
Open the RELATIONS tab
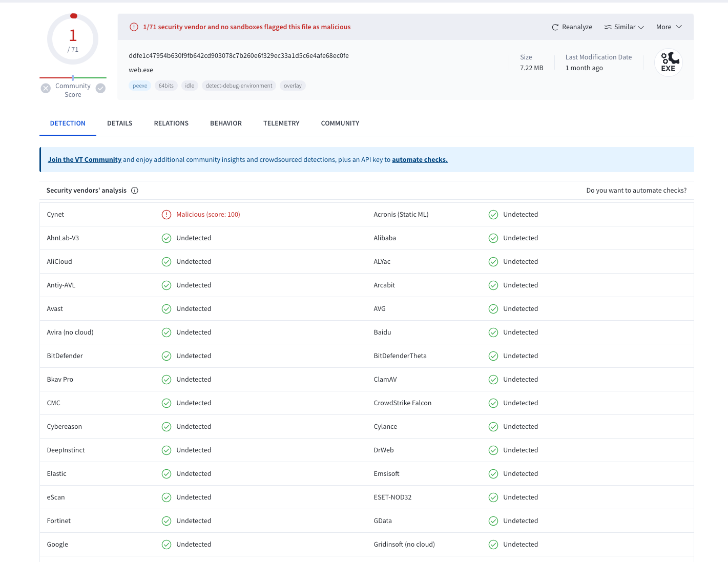tap(171, 123)
